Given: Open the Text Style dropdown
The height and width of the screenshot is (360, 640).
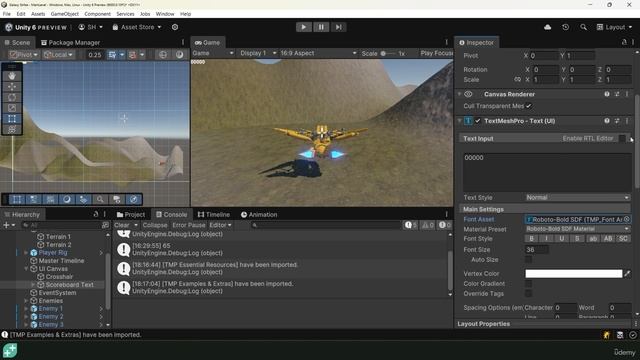Looking at the screenshot, I should (x=578, y=198).
